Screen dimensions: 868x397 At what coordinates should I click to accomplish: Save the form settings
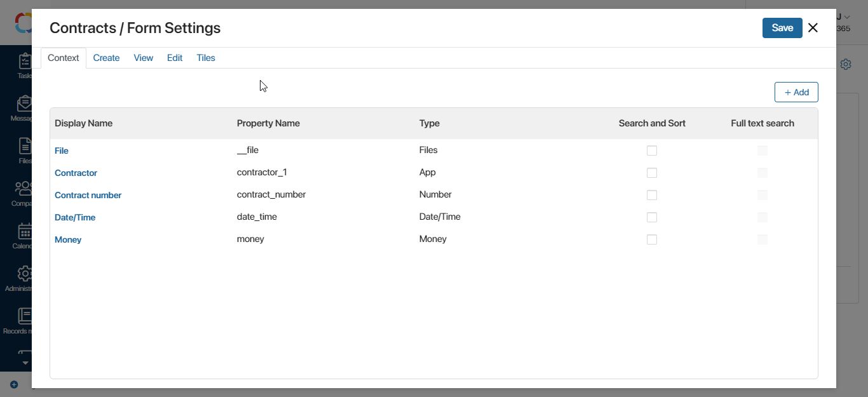[782, 28]
